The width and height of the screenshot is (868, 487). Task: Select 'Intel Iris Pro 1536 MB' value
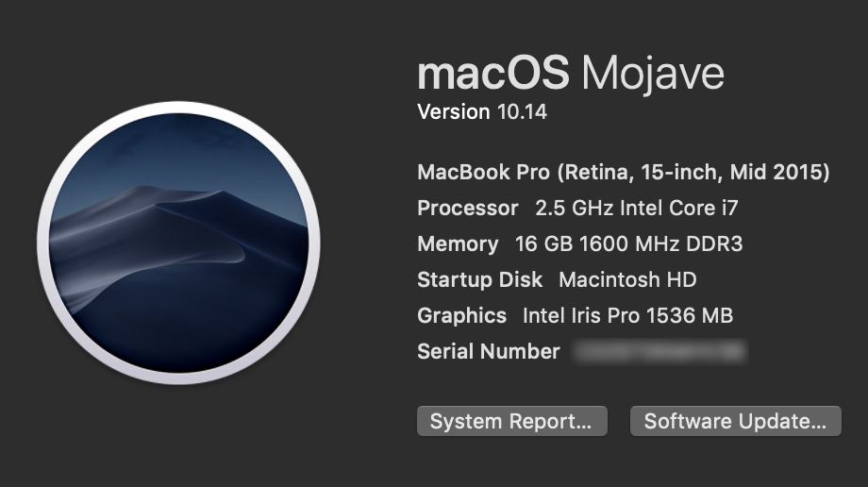(x=627, y=316)
